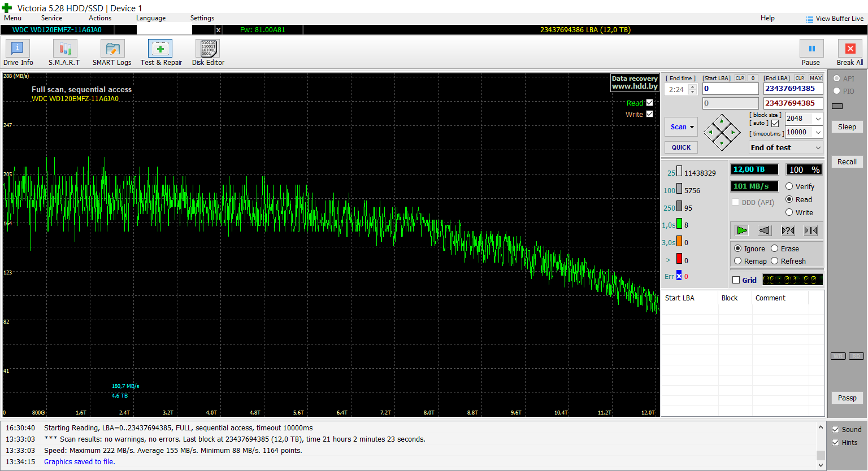The image size is (868, 471).
Task: Launch the Disk Editor
Action: coord(208,53)
